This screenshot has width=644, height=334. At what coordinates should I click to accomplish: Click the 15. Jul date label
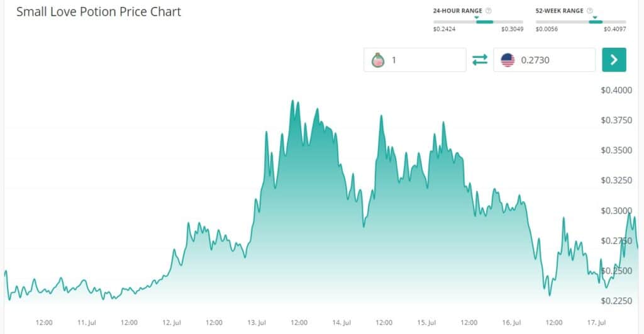click(427, 323)
